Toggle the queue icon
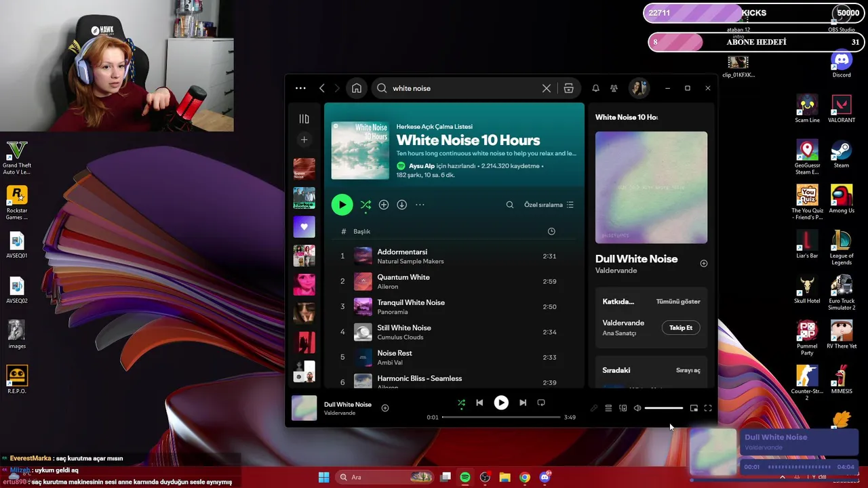 point(608,408)
